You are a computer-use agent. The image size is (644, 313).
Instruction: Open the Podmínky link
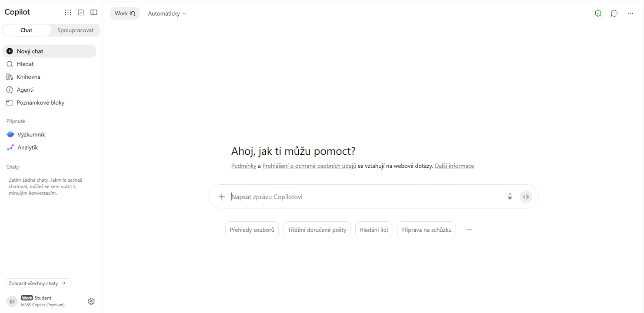click(244, 166)
